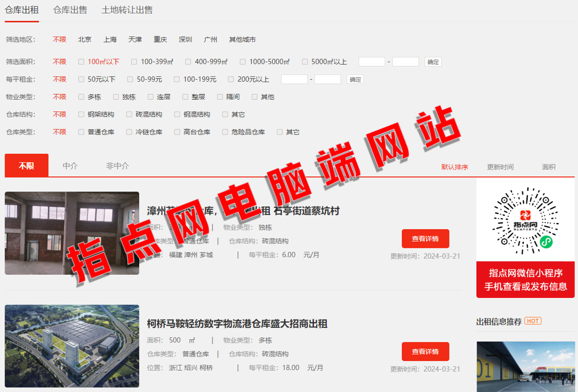Switch to the 仓库出售 tab
This screenshot has width=578, height=392.
tap(70, 10)
